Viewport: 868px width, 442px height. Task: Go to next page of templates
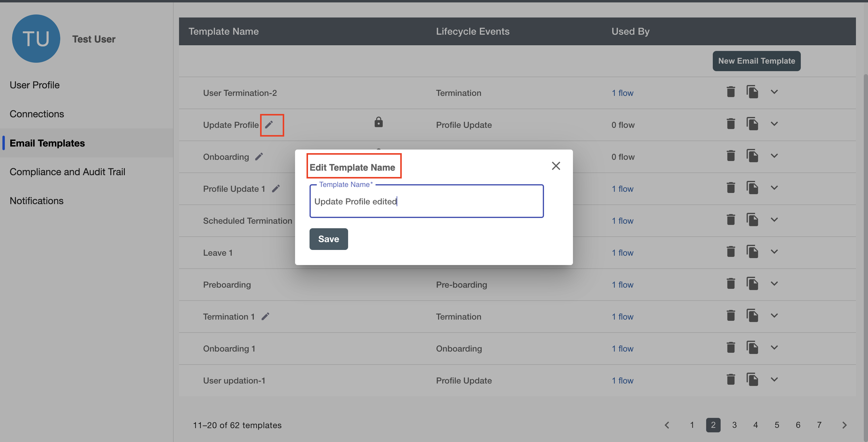(x=844, y=425)
